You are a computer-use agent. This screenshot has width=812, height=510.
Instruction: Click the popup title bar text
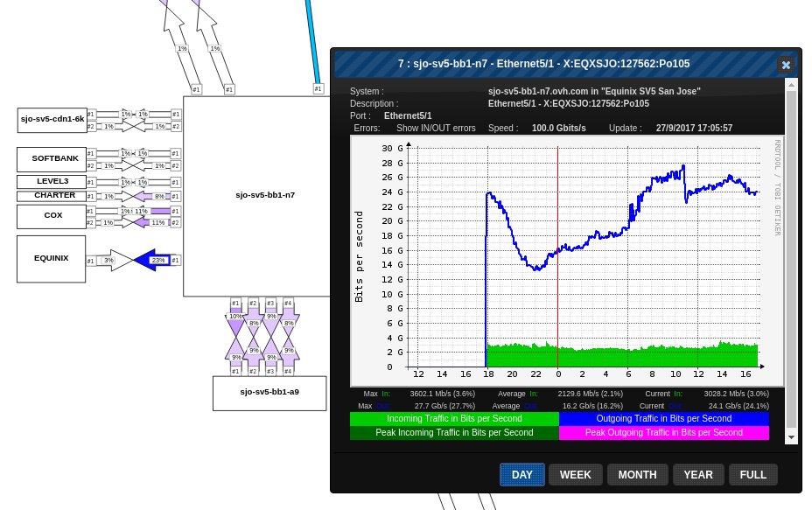(x=543, y=64)
